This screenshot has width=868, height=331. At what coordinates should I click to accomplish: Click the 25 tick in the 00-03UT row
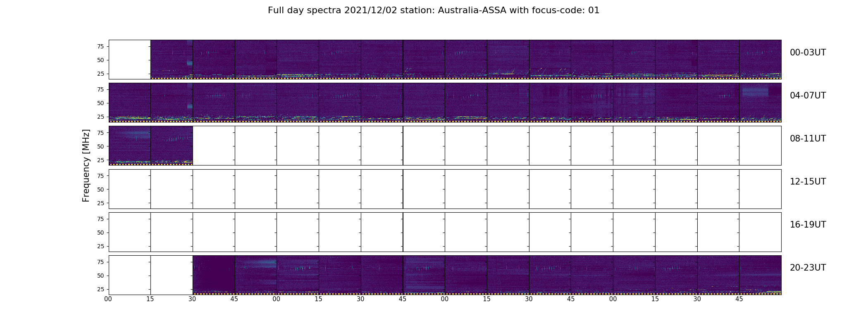[100, 74]
